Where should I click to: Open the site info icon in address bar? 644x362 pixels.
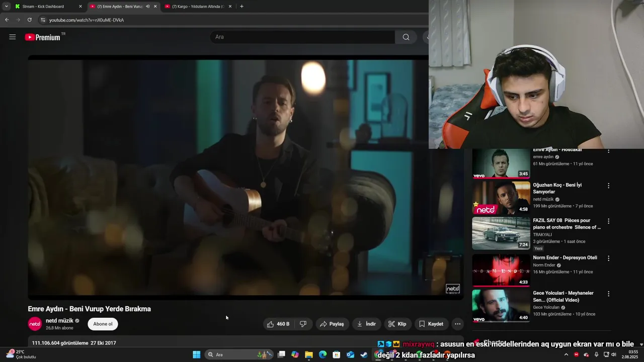[43, 20]
